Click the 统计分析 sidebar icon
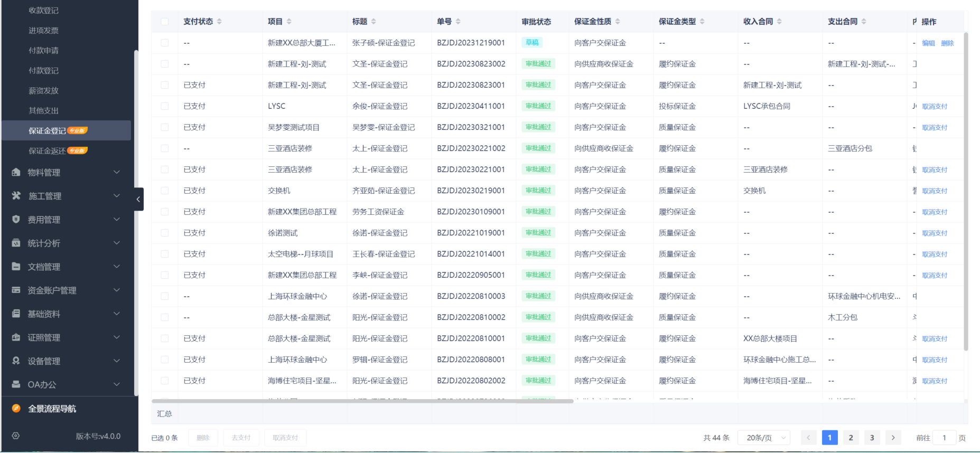Image resolution: width=980 pixels, height=453 pixels. (x=16, y=243)
